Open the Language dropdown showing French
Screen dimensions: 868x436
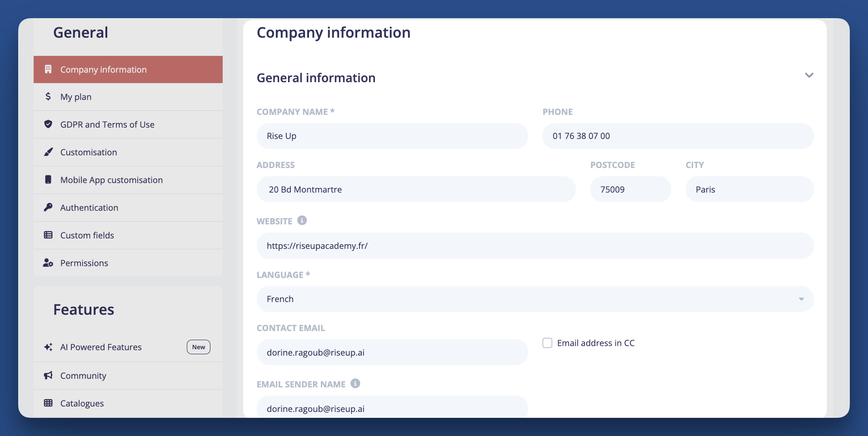535,299
